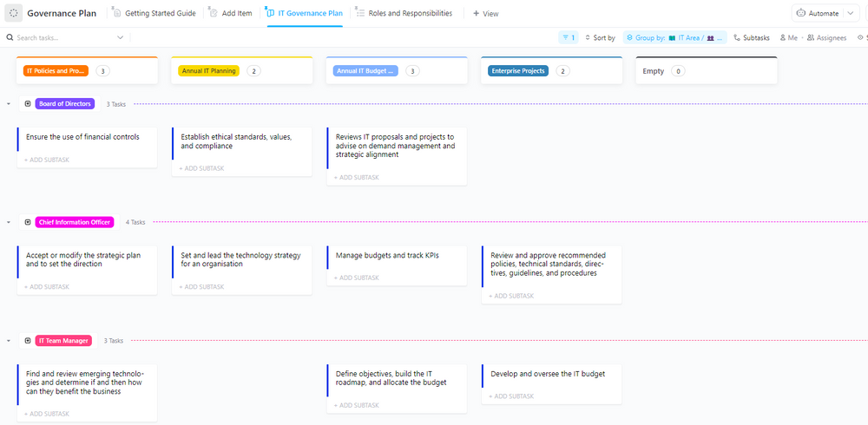Add subtask under Manage budgets and track KPIs
The image size is (868, 425).
point(358,278)
